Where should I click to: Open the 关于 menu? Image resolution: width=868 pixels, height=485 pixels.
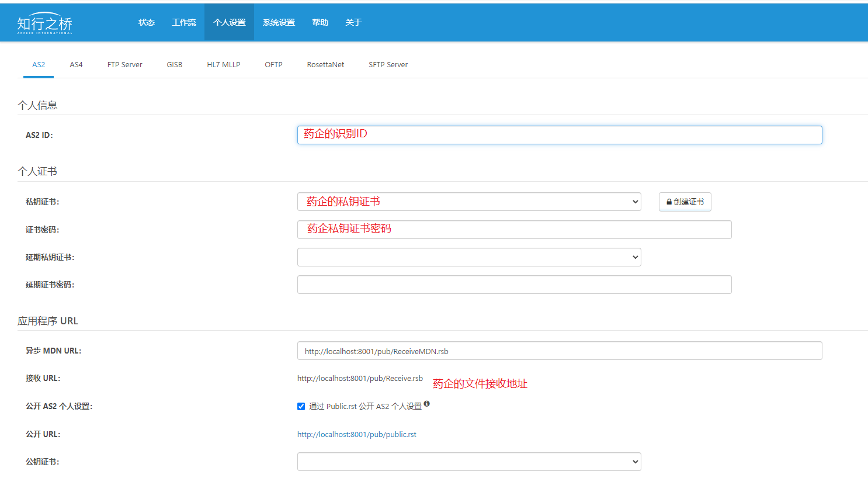[353, 22]
